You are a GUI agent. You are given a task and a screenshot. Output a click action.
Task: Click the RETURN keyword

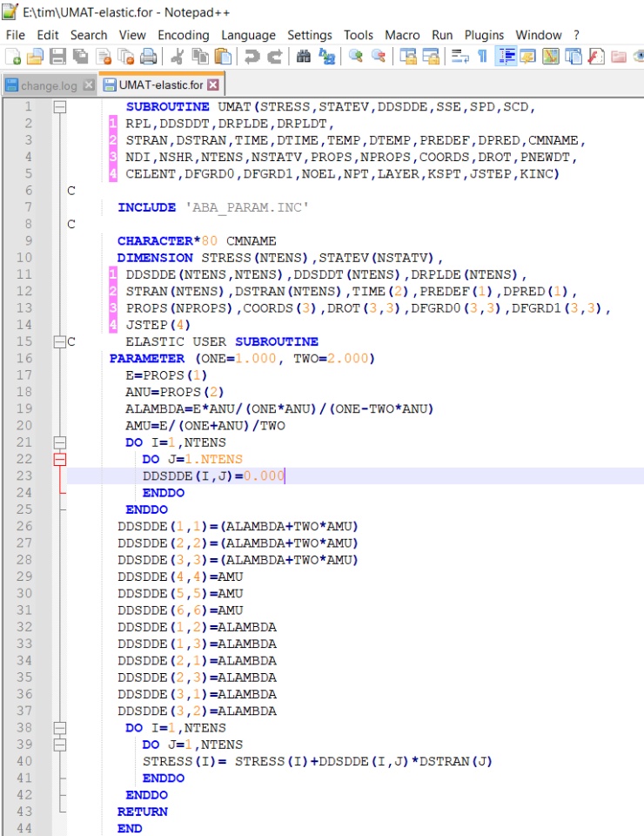point(143,812)
